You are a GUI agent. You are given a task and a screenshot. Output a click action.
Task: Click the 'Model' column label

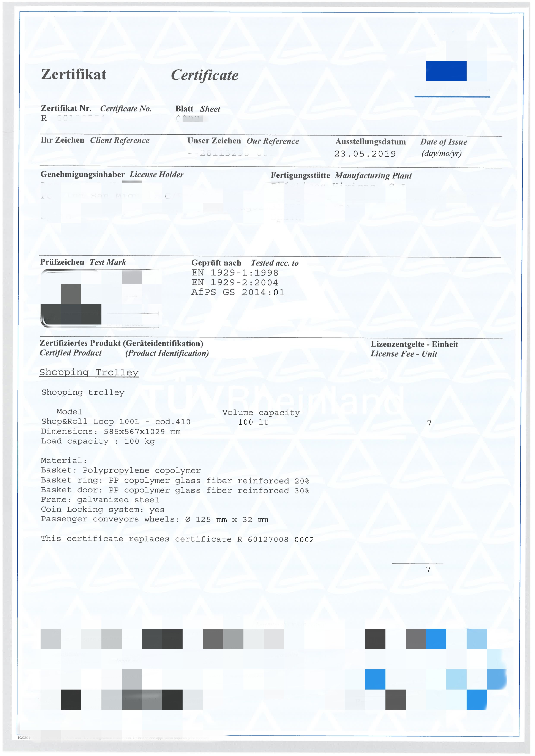click(x=69, y=412)
